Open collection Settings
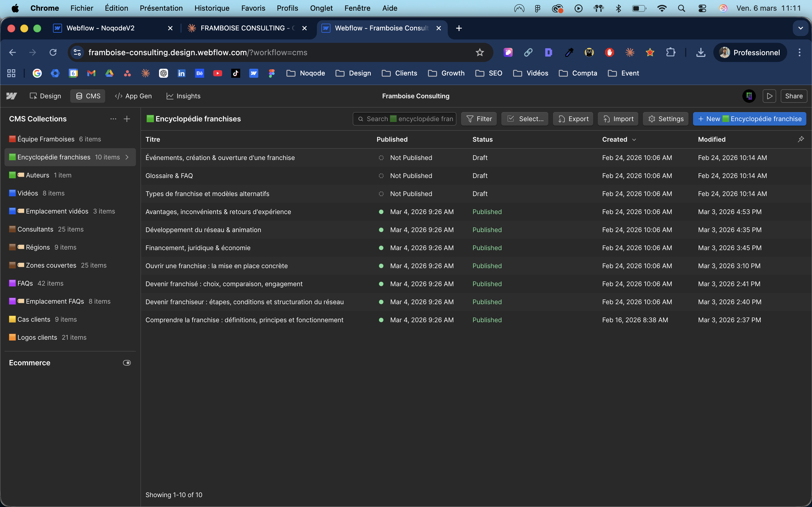 pyautogui.click(x=665, y=119)
